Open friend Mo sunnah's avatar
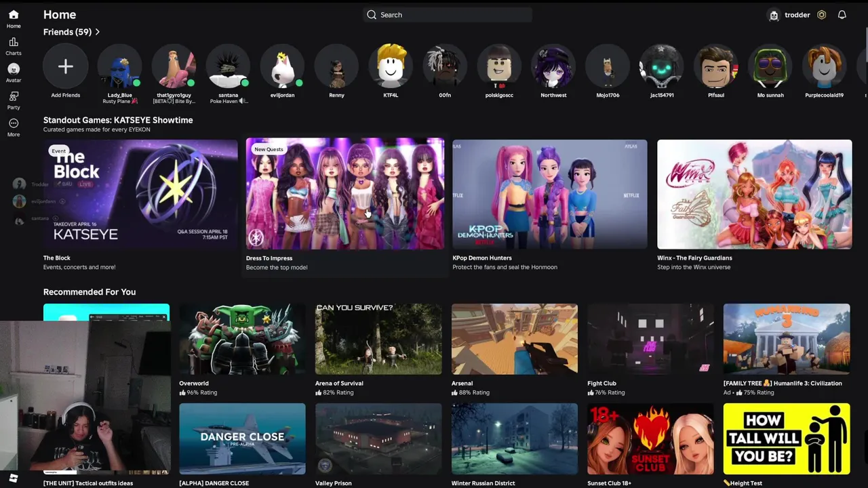This screenshot has width=868, height=488. 770,66
